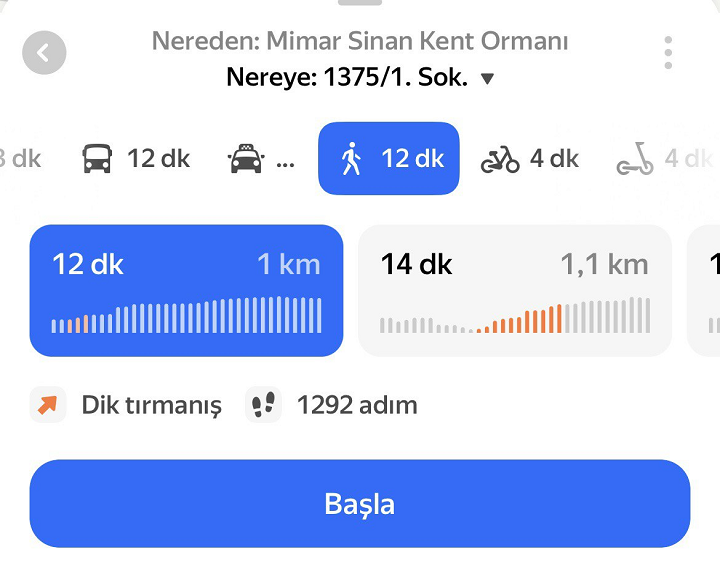
Task: Choose the partially visible third route card
Action: [706, 290]
